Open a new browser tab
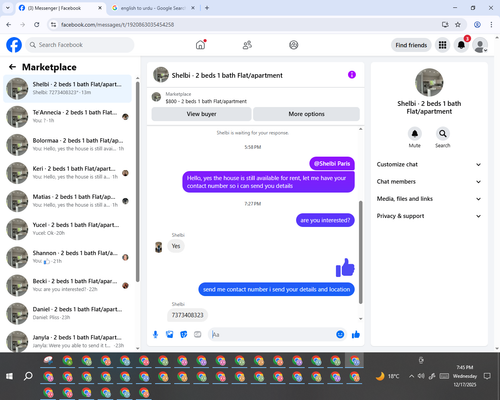The width and height of the screenshot is (500, 400). 207,8
